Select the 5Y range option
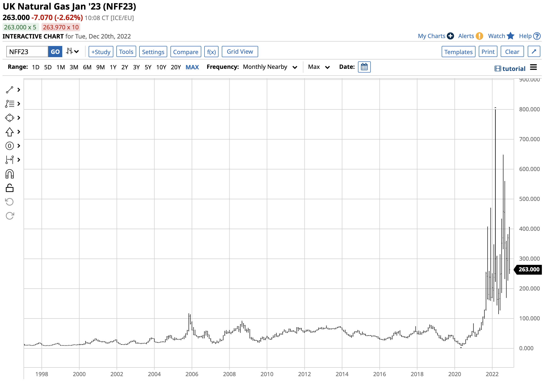Image resolution: width=555 pixels, height=392 pixels. point(148,67)
